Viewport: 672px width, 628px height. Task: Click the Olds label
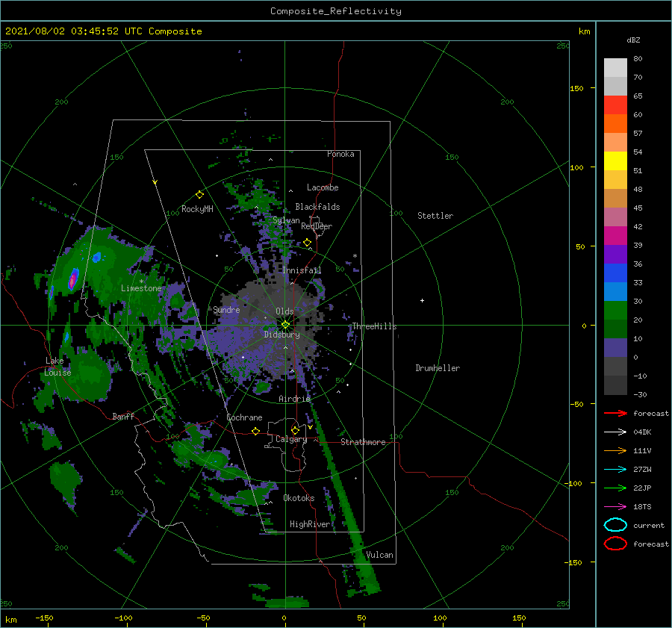pos(284,311)
